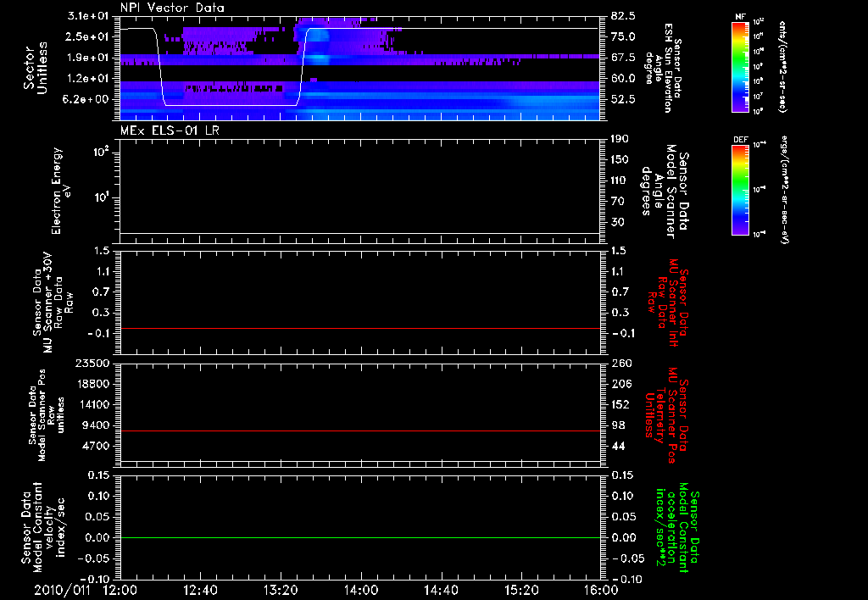Click the '14:00' time tick label

point(361,590)
